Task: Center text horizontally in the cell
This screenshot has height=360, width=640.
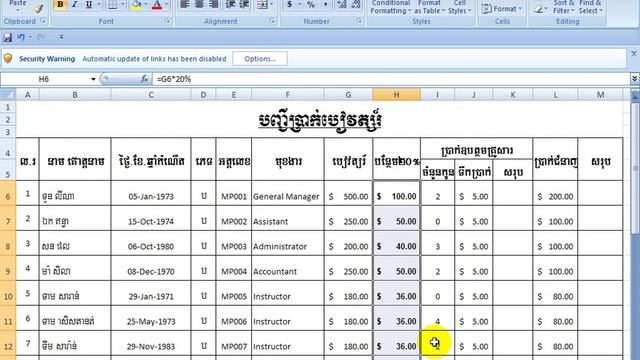Action: 199,4
